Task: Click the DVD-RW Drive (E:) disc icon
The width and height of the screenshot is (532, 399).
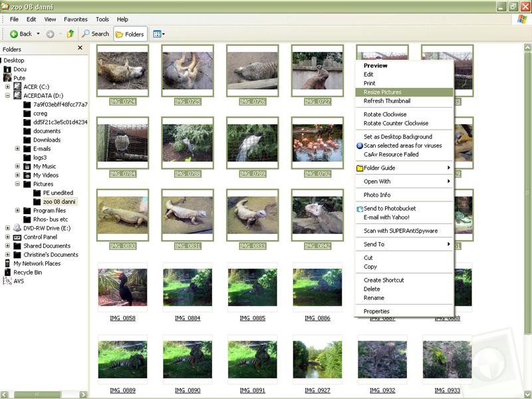Action: (17, 228)
